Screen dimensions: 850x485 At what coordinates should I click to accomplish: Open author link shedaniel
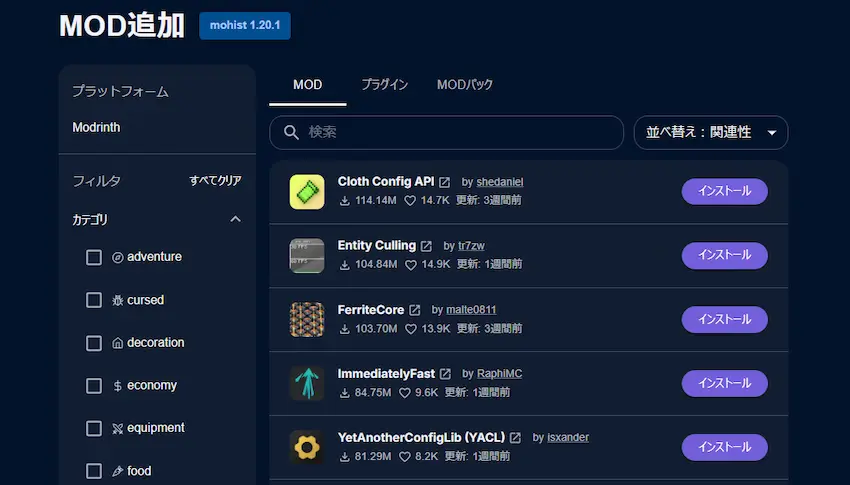499,182
